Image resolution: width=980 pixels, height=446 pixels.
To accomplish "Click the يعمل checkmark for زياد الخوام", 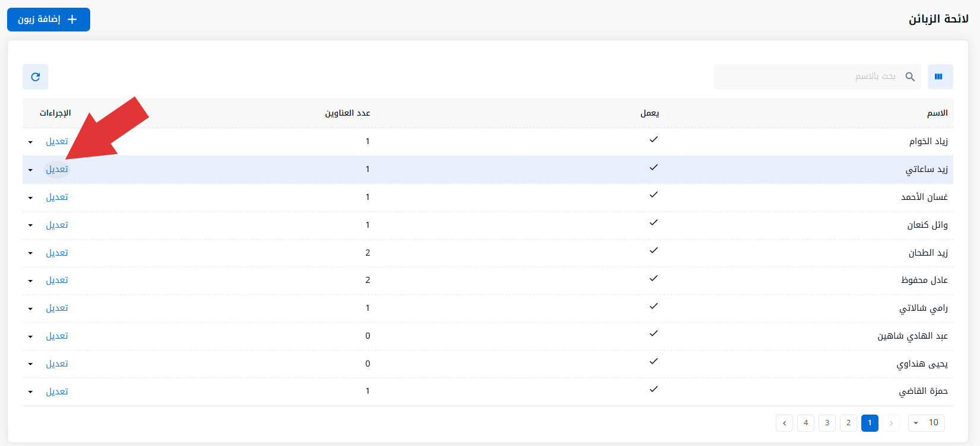I will [x=654, y=139].
